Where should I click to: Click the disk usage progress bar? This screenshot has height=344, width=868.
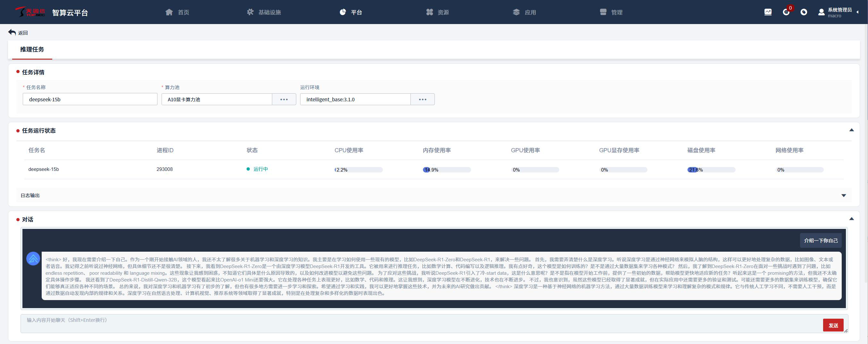coord(711,170)
